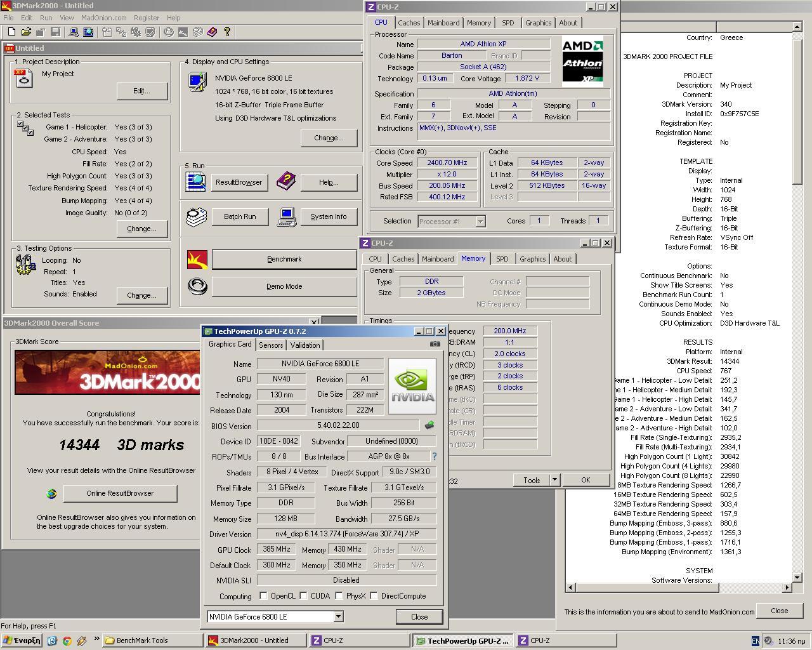Open the MadOnion.com menu
Viewport: 812px width, 650px height.
(103, 18)
